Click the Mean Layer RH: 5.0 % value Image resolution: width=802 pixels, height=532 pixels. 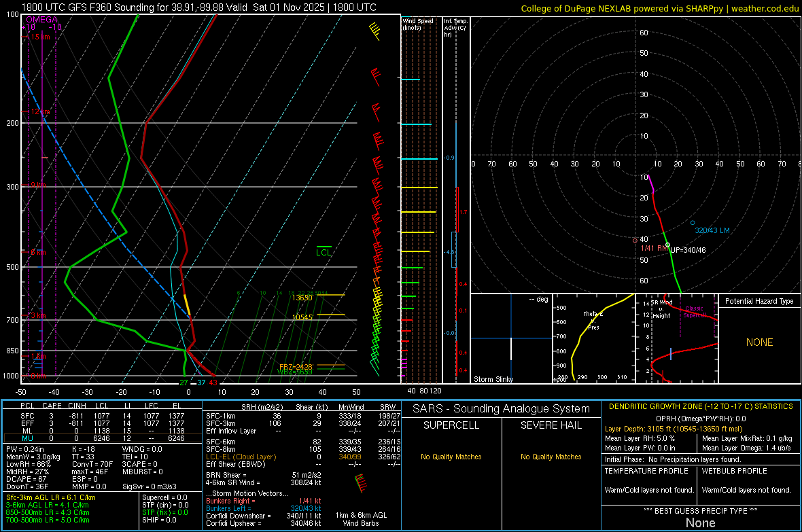click(640, 438)
